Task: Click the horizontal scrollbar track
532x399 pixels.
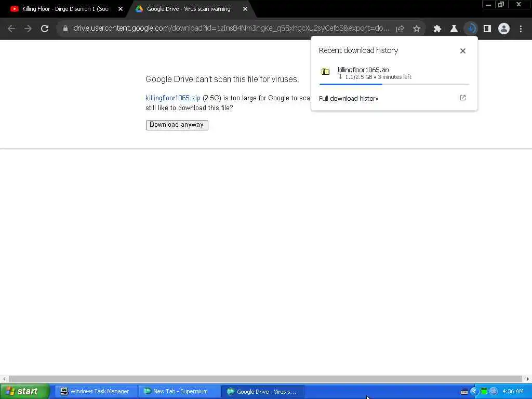Action: point(265,379)
